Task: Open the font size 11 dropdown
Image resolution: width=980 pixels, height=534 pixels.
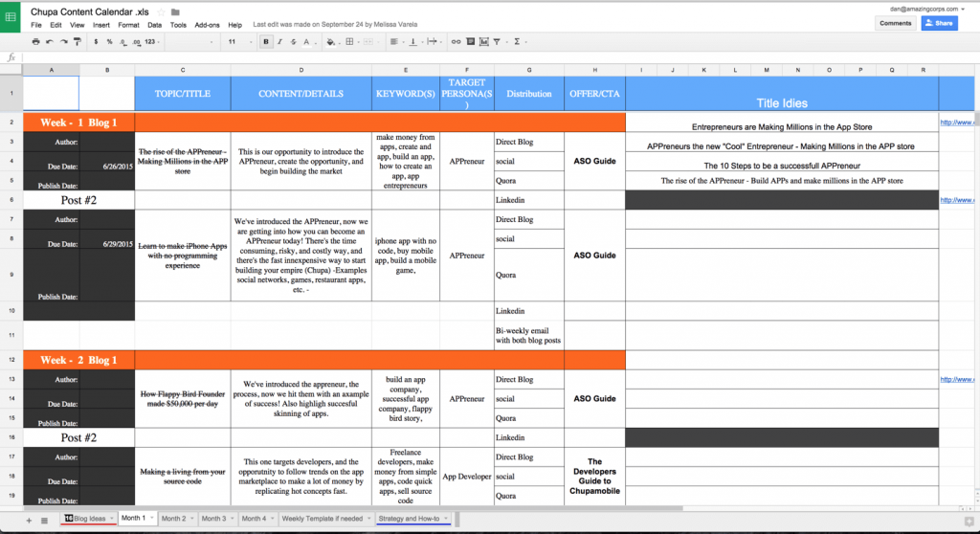Action: 239,42
